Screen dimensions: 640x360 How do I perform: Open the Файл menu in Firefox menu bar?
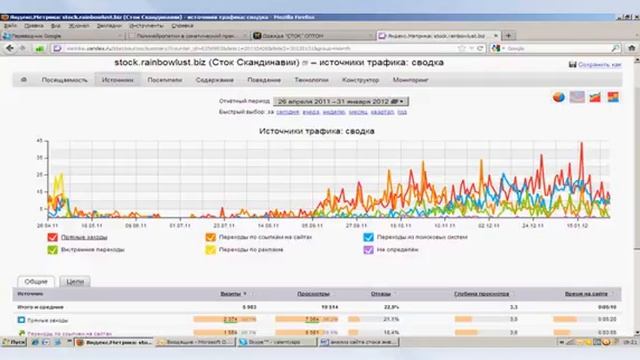coord(10,26)
